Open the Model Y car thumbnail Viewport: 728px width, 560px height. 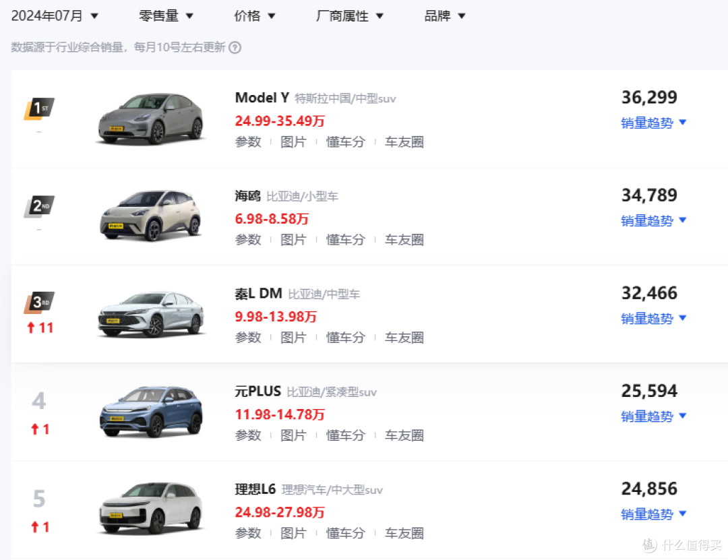[x=151, y=119]
